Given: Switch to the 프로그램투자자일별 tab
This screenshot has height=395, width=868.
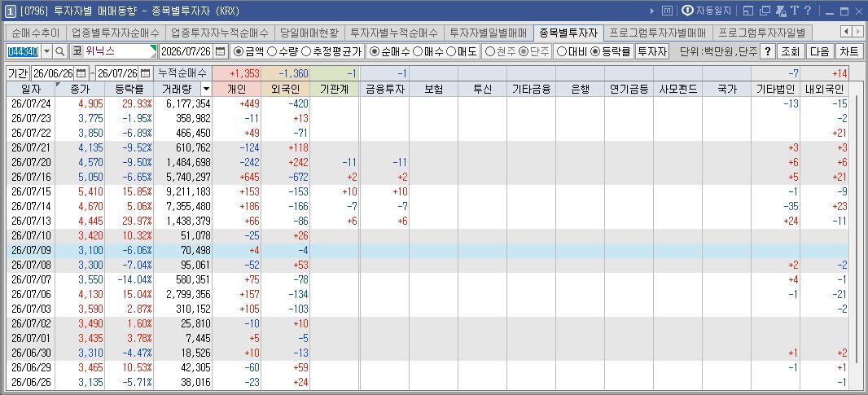Looking at the screenshot, I should point(761,33).
